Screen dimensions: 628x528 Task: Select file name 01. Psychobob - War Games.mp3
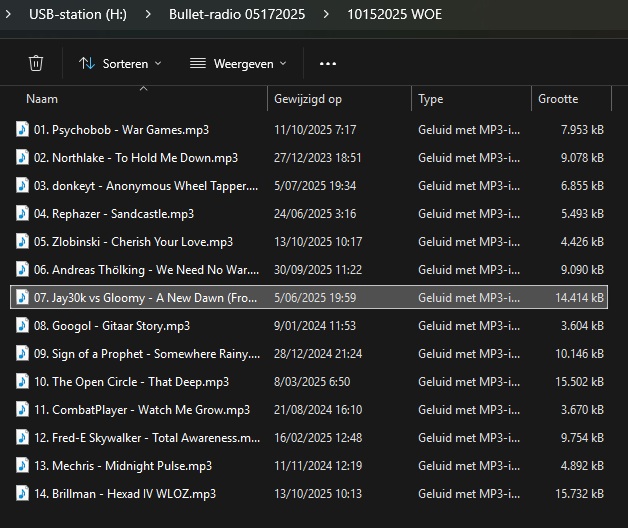[x=121, y=130]
